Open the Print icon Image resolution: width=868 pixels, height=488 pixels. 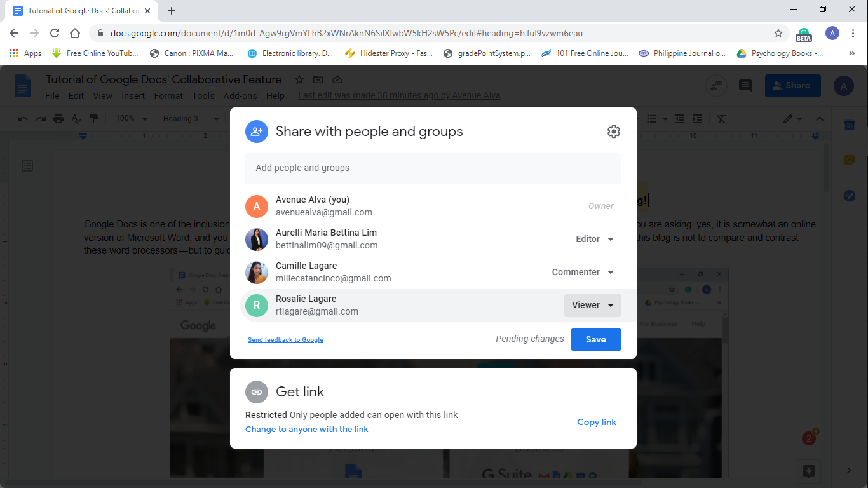point(57,118)
